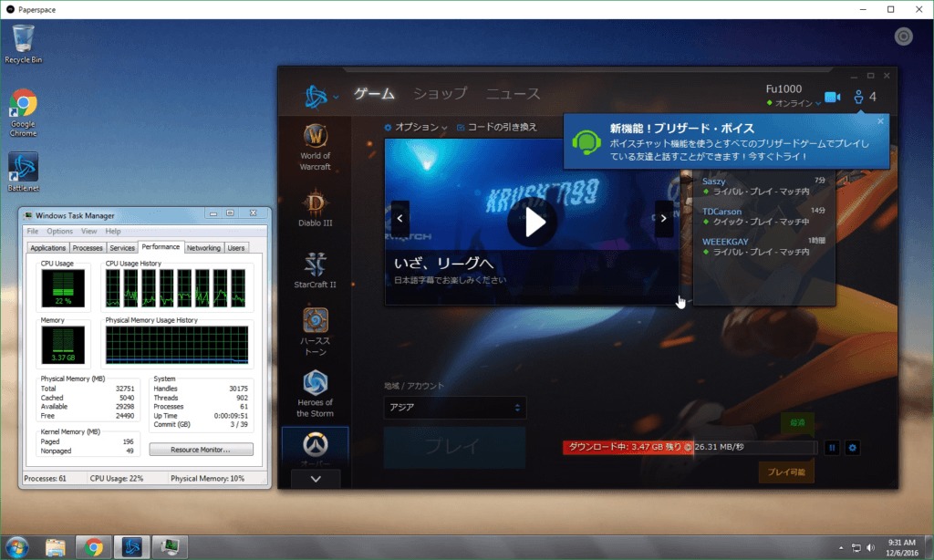The height and width of the screenshot is (560, 934).
Task: Click the voice chat headset icon
Action: coord(586,142)
